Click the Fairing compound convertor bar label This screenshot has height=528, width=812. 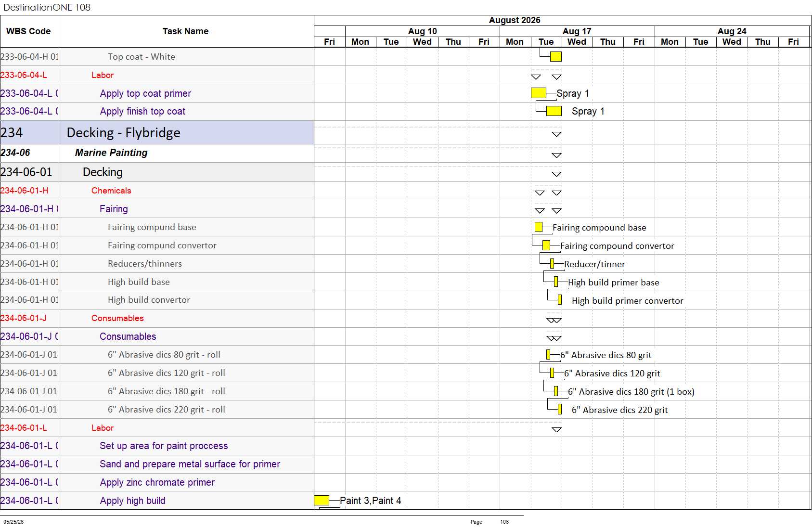point(617,246)
